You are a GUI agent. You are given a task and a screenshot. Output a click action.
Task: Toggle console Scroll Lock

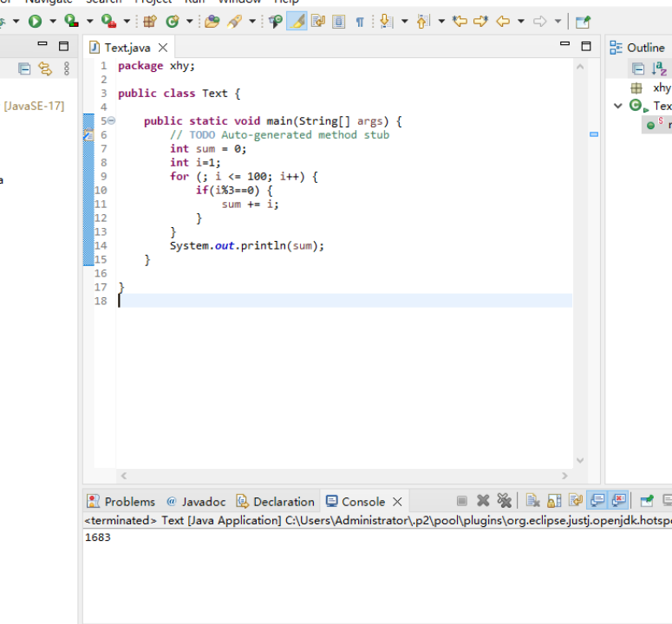[x=554, y=501]
